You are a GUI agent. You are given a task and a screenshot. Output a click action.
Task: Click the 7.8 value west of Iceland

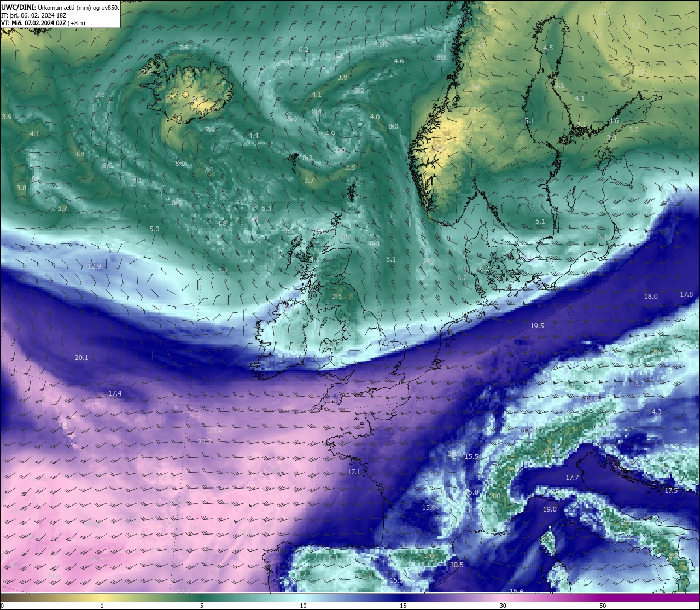coord(100,95)
